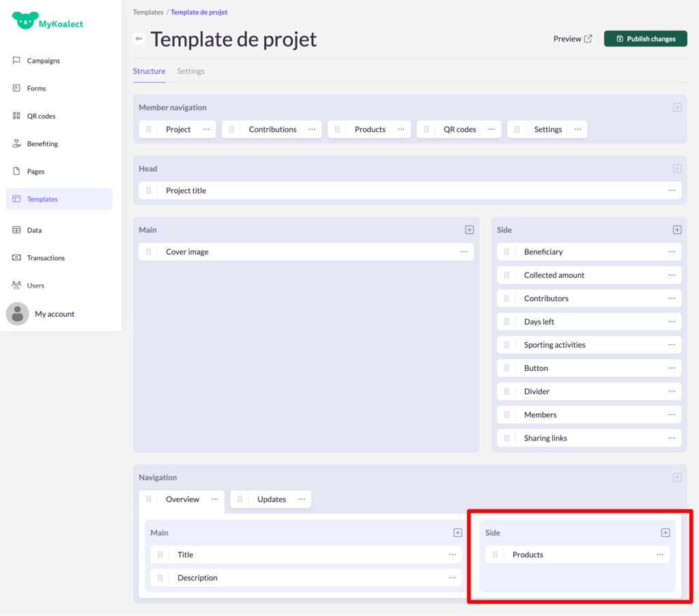Open options menu for Collected amount block
Image resolution: width=699 pixels, height=616 pixels.
tap(672, 275)
